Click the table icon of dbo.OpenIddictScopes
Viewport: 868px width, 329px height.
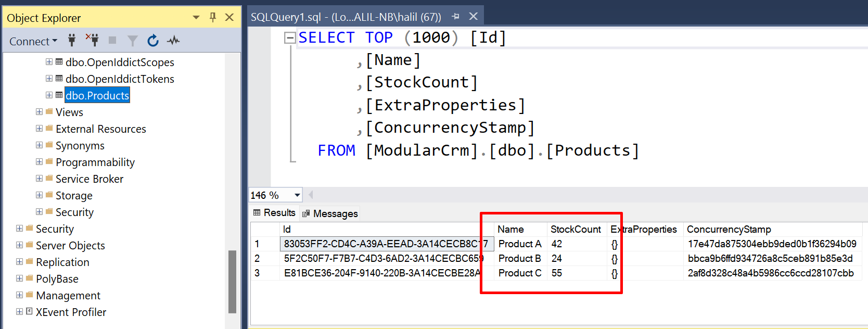[x=59, y=62]
